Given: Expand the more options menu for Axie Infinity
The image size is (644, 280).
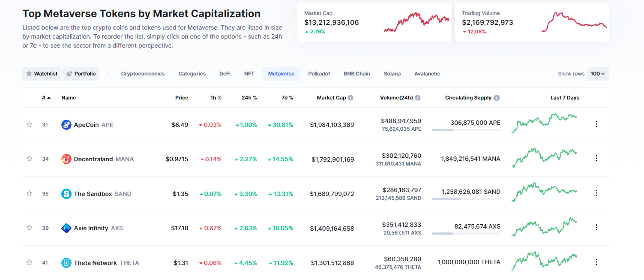Looking at the screenshot, I should pyautogui.click(x=596, y=227).
